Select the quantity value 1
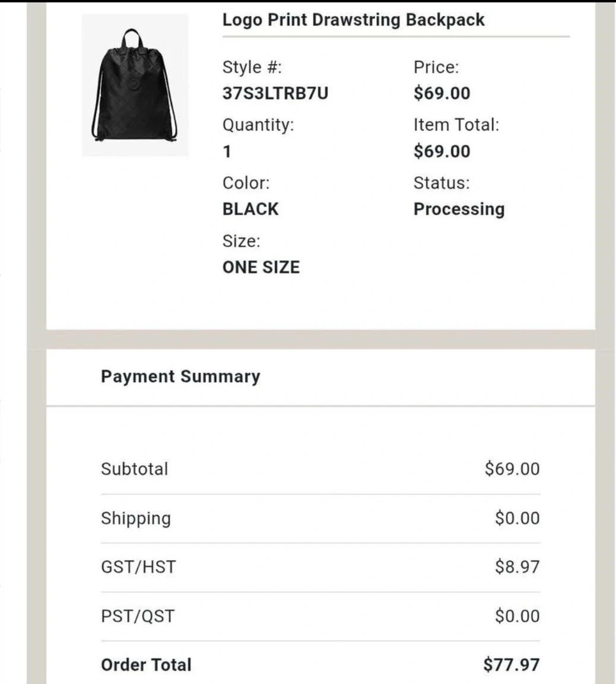 (x=227, y=151)
